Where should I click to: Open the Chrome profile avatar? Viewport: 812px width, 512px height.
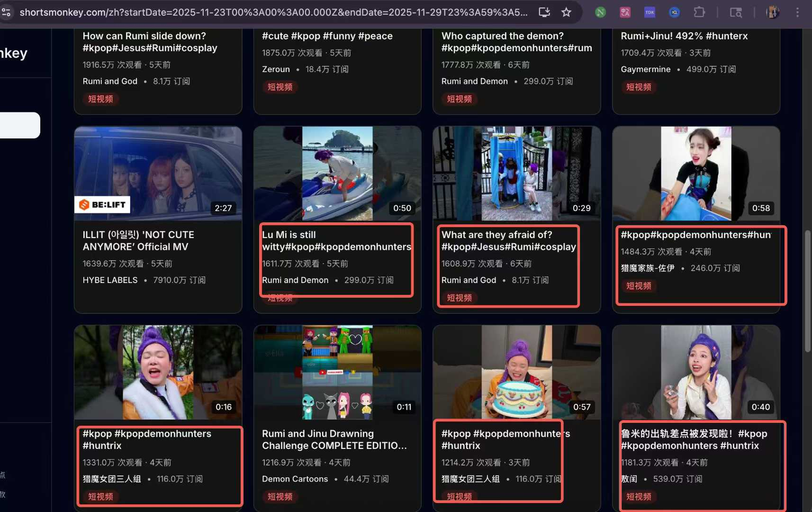coord(773,12)
